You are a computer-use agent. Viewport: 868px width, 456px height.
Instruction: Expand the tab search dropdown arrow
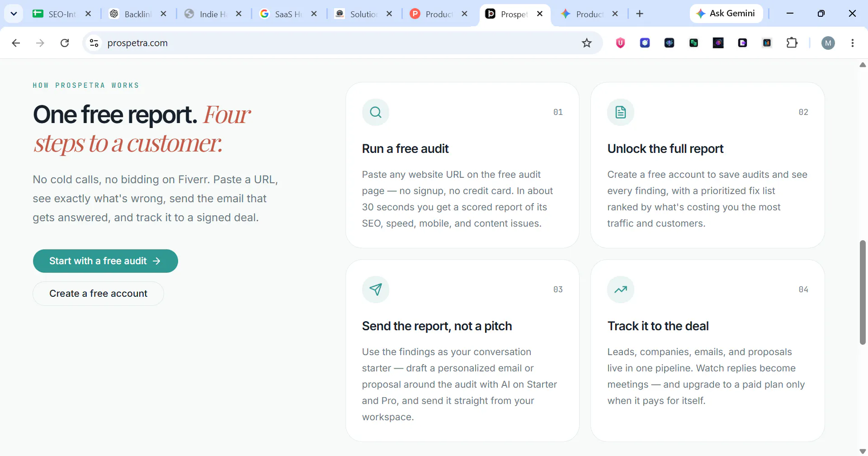click(14, 14)
